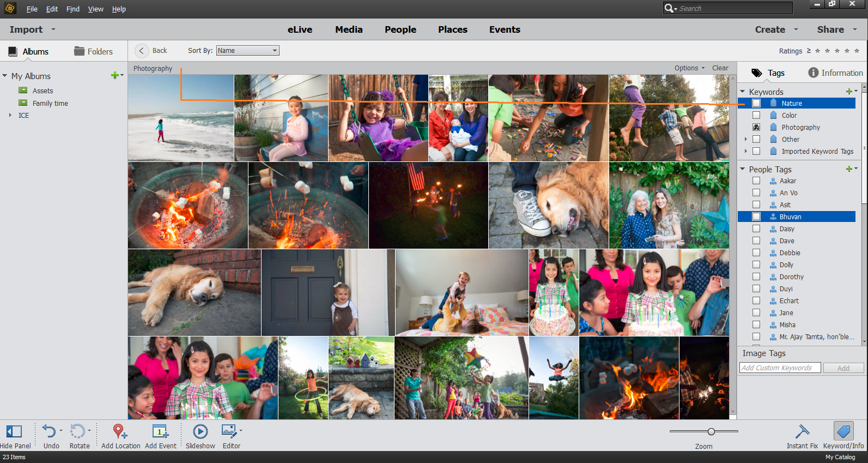This screenshot has height=463, width=868.
Task: Collapse the People Tags section
Action: coord(742,169)
